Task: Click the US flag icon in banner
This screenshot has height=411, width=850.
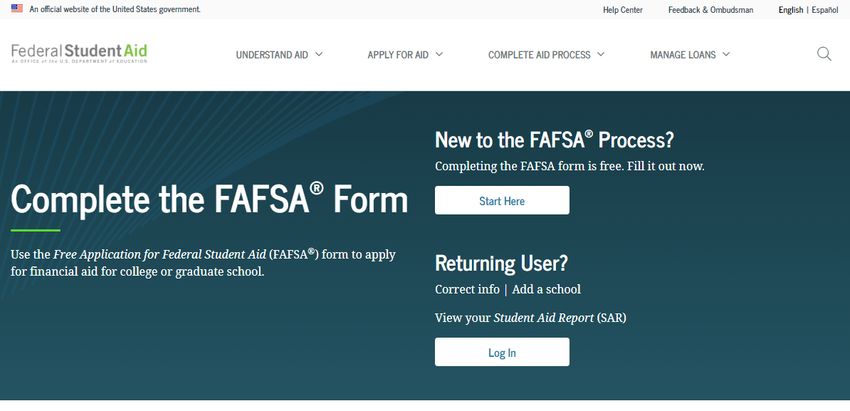Action: 17,9
